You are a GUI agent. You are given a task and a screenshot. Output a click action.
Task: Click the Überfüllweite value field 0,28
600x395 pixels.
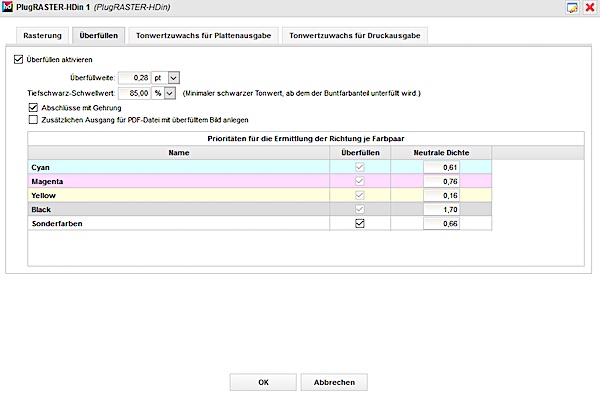(135, 78)
